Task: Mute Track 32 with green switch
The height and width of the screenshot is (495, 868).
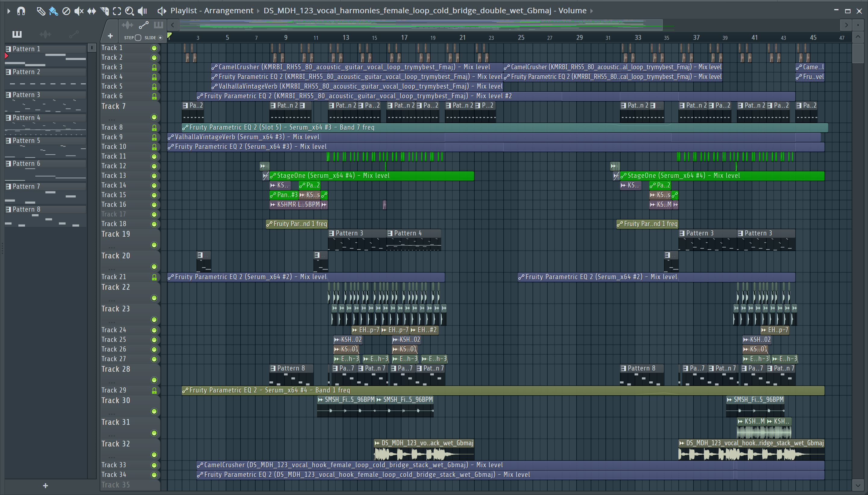Action: click(154, 455)
